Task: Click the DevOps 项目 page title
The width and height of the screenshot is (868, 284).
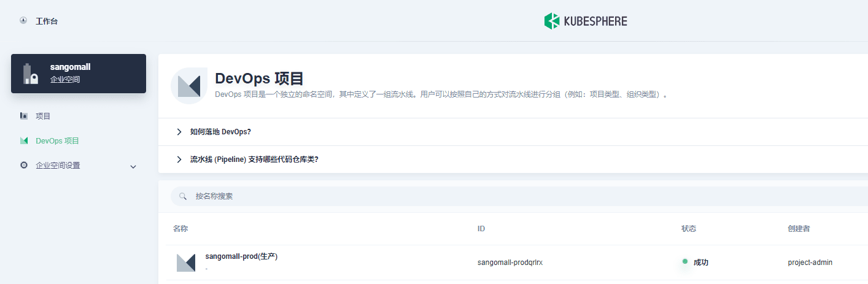Action: (259, 79)
